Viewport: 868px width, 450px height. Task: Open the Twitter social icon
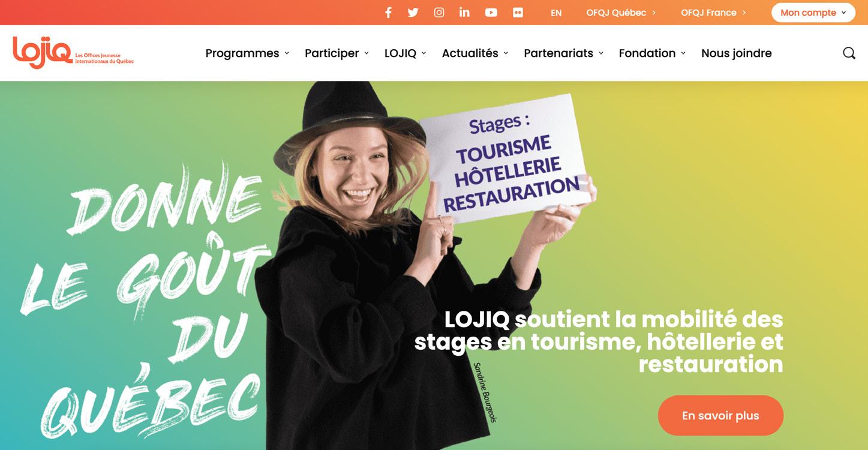(413, 13)
